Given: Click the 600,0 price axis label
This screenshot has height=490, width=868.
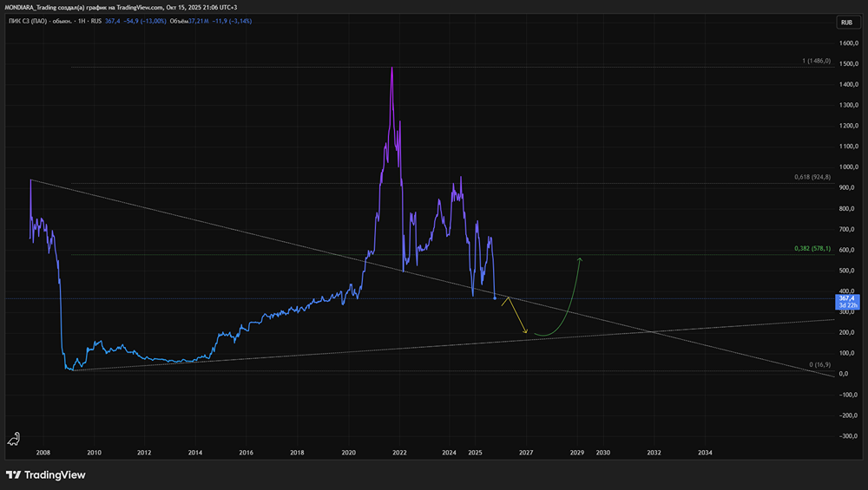Looking at the screenshot, I should 847,250.
